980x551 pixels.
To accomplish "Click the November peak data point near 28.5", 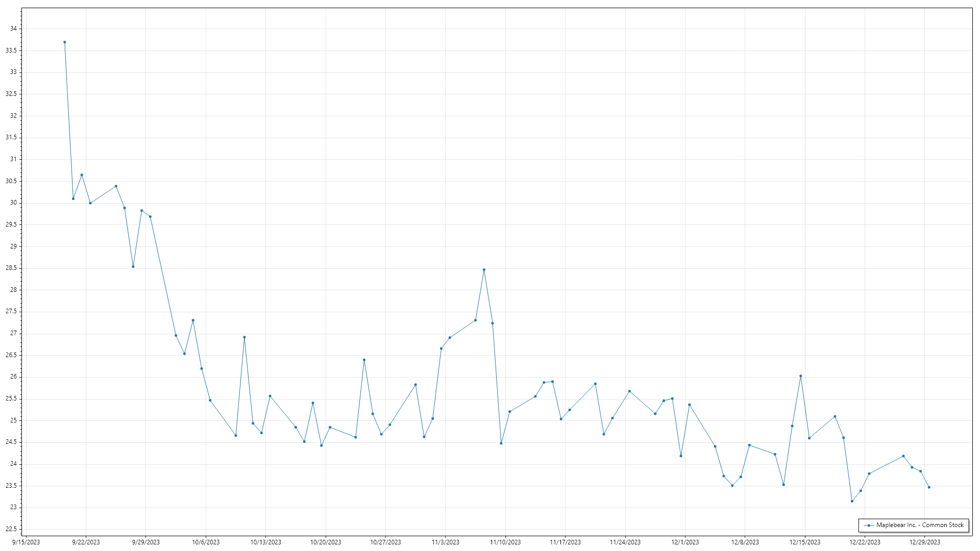I will pos(484,270).
